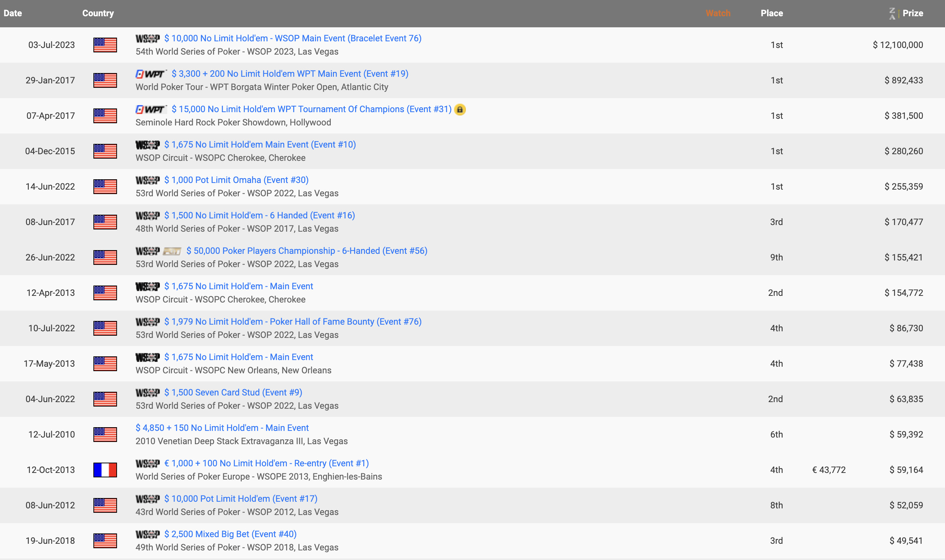Open the $1,500 Seven Card Stud event link

pos(233,393)
